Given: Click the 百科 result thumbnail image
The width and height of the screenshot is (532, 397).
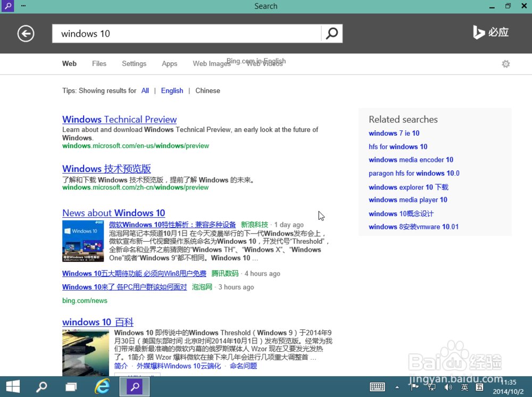Looking at the screenshot, I should click(86, 352).
